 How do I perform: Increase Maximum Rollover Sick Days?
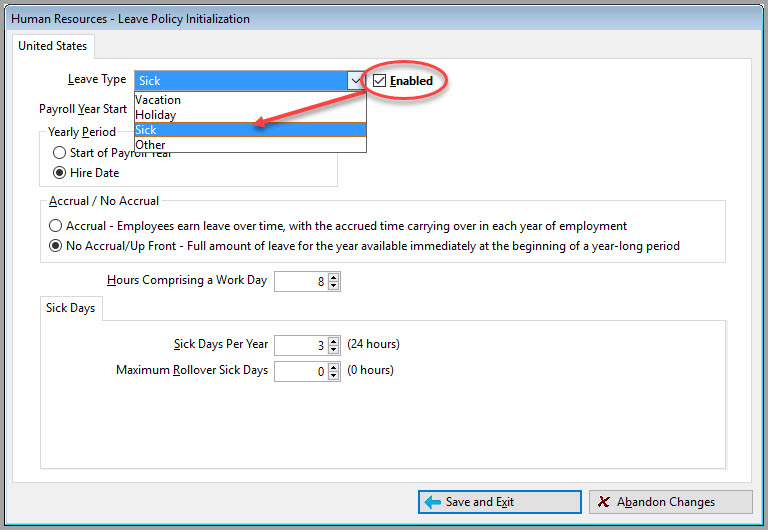(x=334, y=367)
